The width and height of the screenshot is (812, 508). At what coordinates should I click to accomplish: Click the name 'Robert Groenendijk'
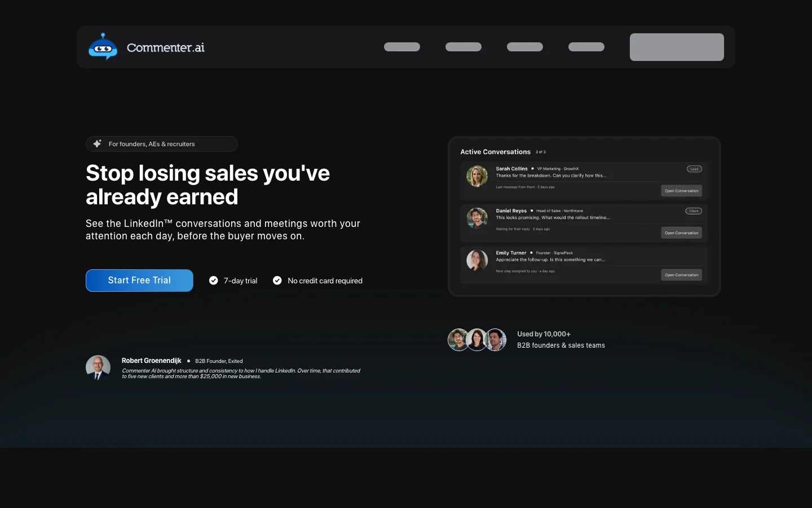(152, 361)
